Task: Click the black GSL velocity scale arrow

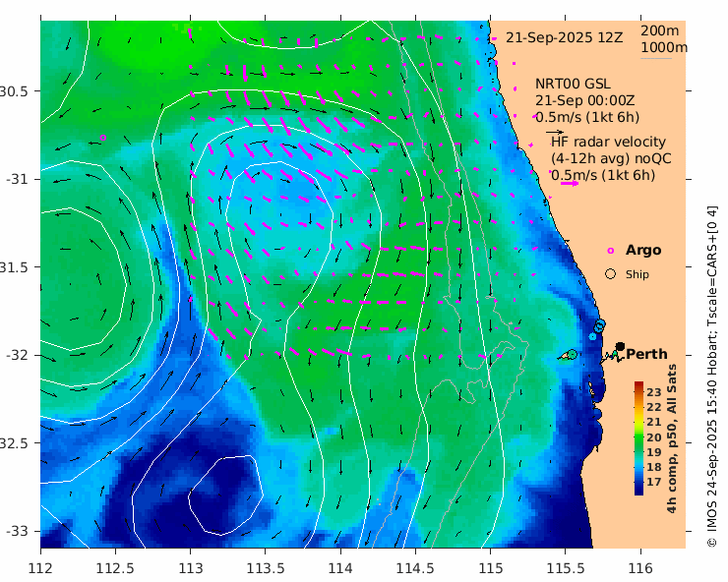Action: click(555, 133)
